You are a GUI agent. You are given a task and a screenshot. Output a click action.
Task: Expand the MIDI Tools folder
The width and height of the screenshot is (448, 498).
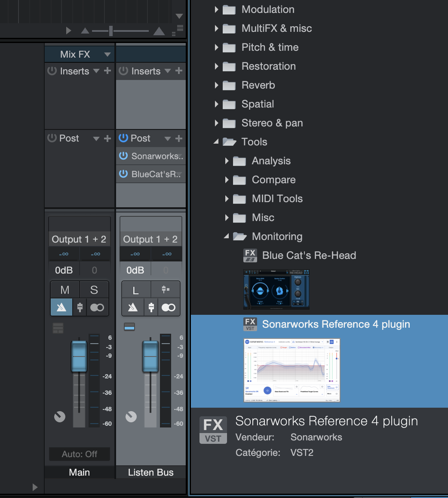pyautogui.click(x=227, y=199)
